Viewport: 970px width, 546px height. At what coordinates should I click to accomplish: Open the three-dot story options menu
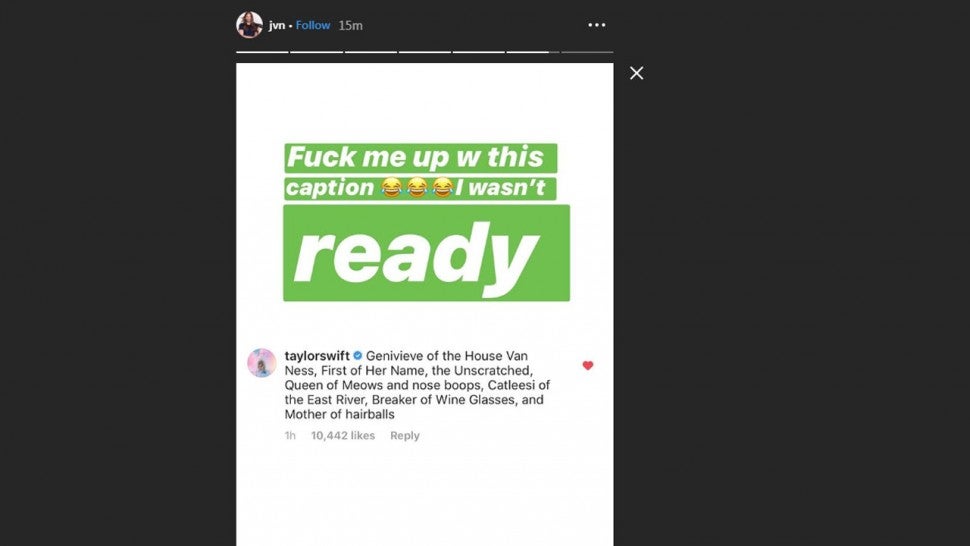(x=596, y=25)
